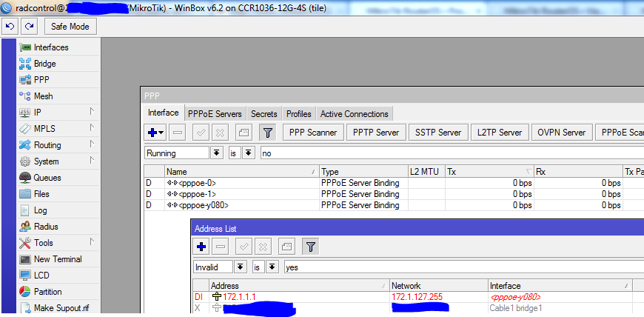Switch to Secrets tab
644x317 pixels.
pyautogui.click(x=264, y=114)
